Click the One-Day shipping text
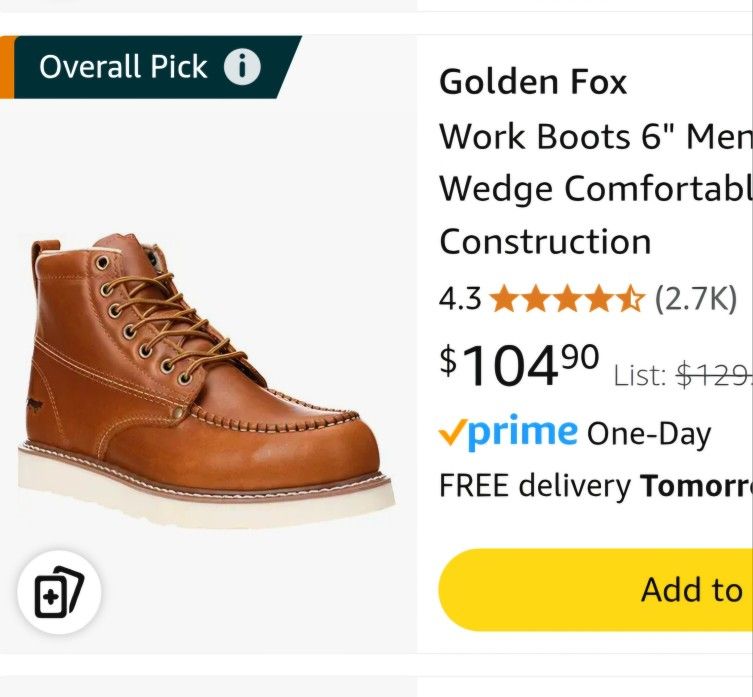 (x=648, y=434)
